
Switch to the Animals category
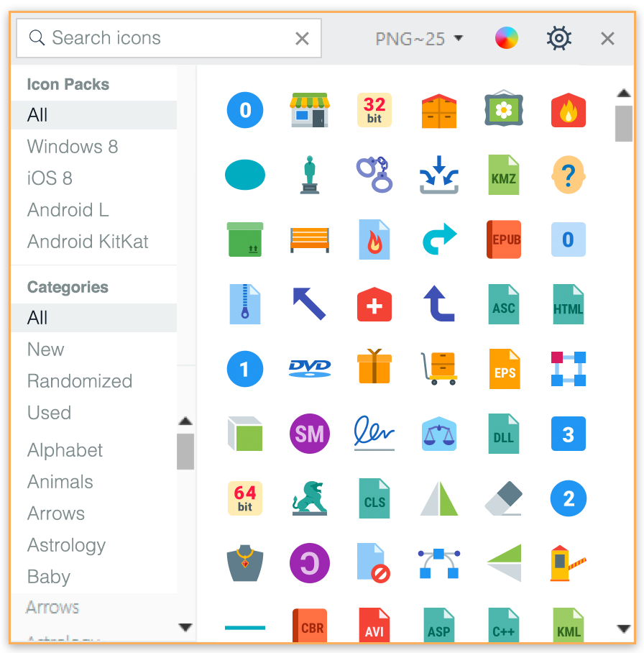60,482
